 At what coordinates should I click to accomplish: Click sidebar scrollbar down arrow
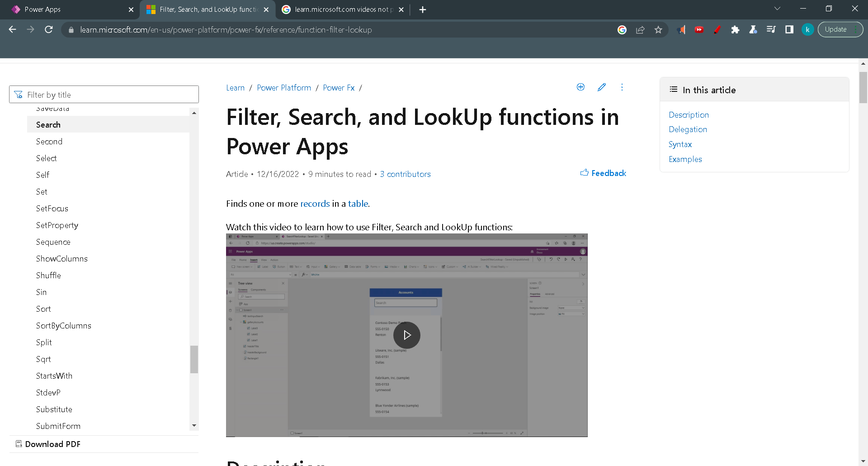[194, 425]
